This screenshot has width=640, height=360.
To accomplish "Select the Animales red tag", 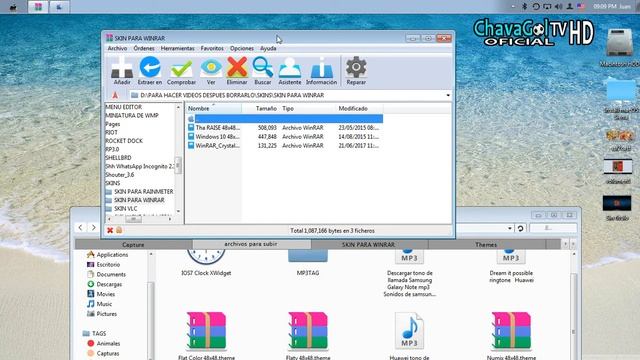I will click(x=104, y=344).
